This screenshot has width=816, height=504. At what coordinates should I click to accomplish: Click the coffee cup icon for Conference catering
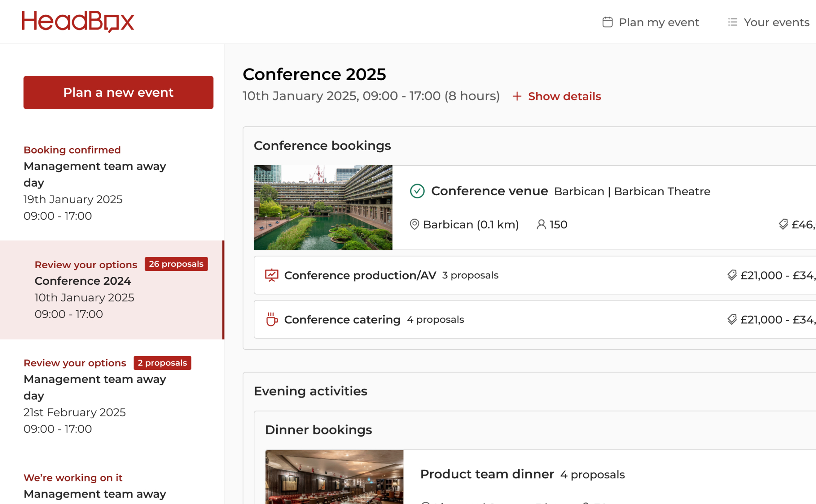(272, 319)
